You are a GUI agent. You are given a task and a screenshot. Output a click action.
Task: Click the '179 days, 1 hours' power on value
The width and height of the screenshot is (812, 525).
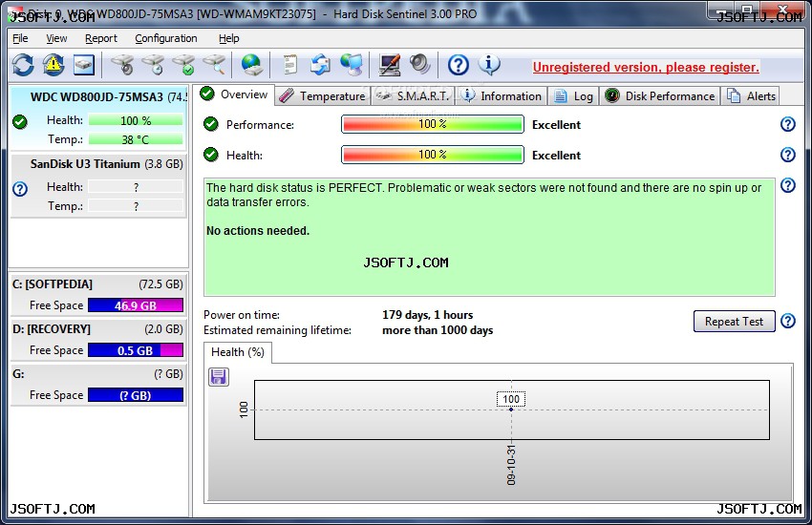coord(427,315)
